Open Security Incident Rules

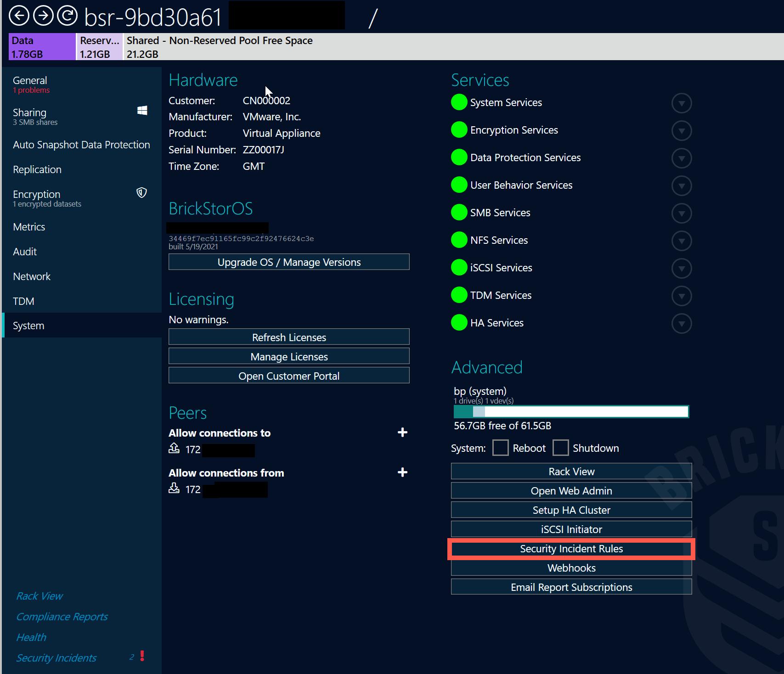click(571, 549)
